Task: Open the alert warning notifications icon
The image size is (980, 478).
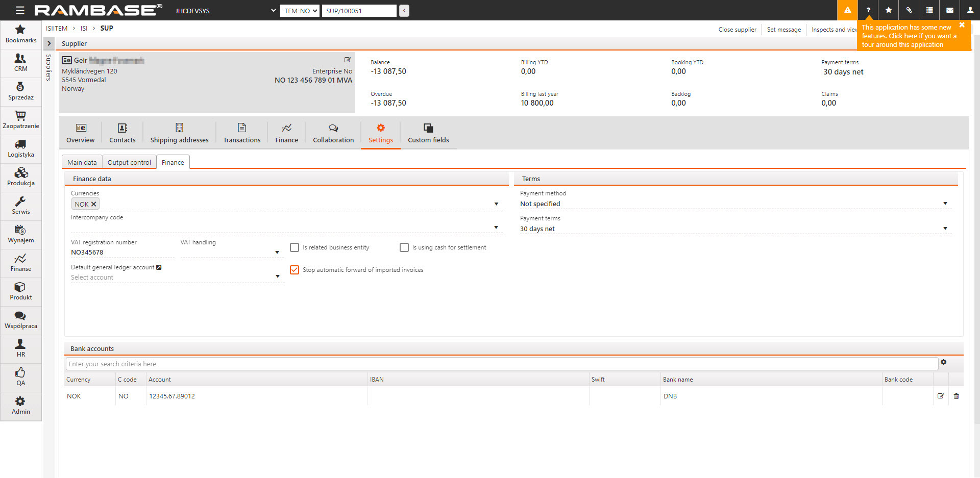Action: [847, 10]
